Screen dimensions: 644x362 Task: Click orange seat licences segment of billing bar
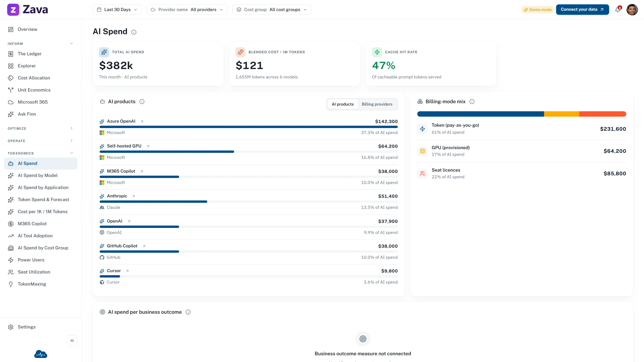pyautogui.click(x=603, y=114)
